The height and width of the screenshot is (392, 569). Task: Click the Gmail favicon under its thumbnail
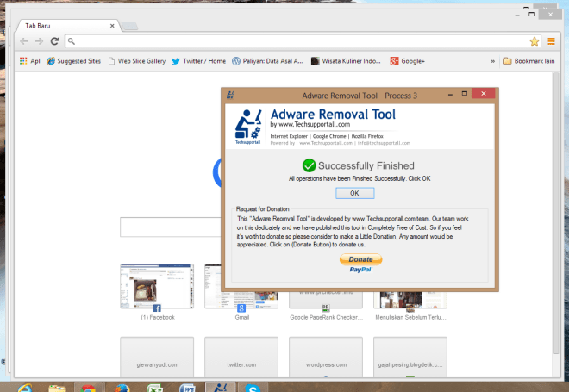point(241,308)
